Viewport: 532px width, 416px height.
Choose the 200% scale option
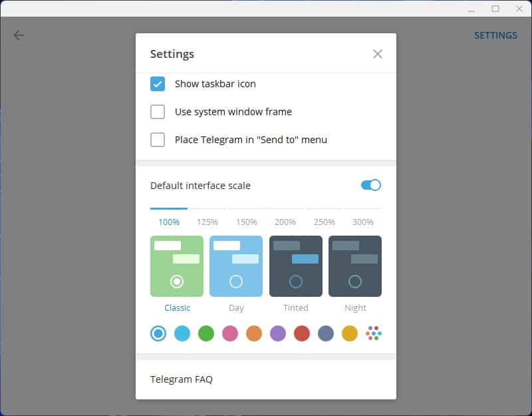pos(285,222)
